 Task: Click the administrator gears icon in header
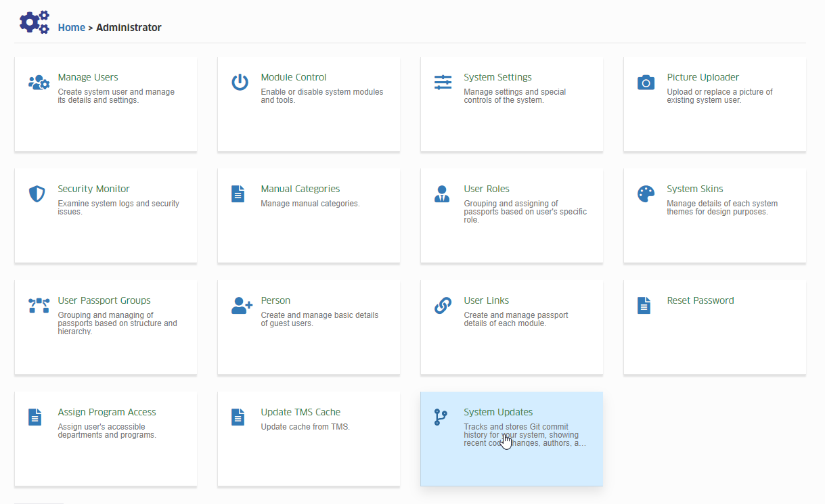(x=35, y=22)
